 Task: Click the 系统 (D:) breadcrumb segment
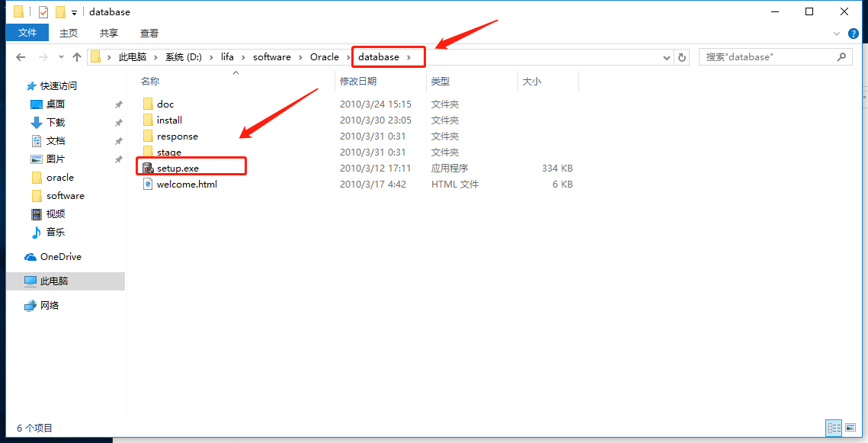coord(183,57)
